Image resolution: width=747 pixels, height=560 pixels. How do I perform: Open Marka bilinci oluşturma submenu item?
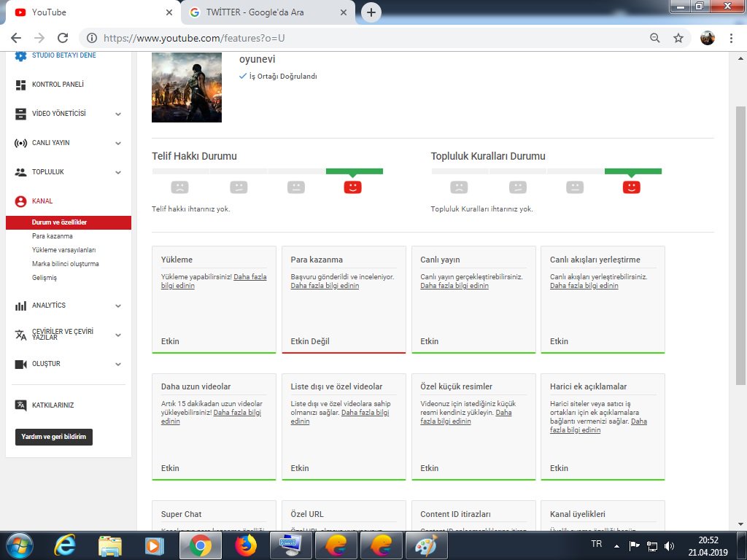click(66, 264)
